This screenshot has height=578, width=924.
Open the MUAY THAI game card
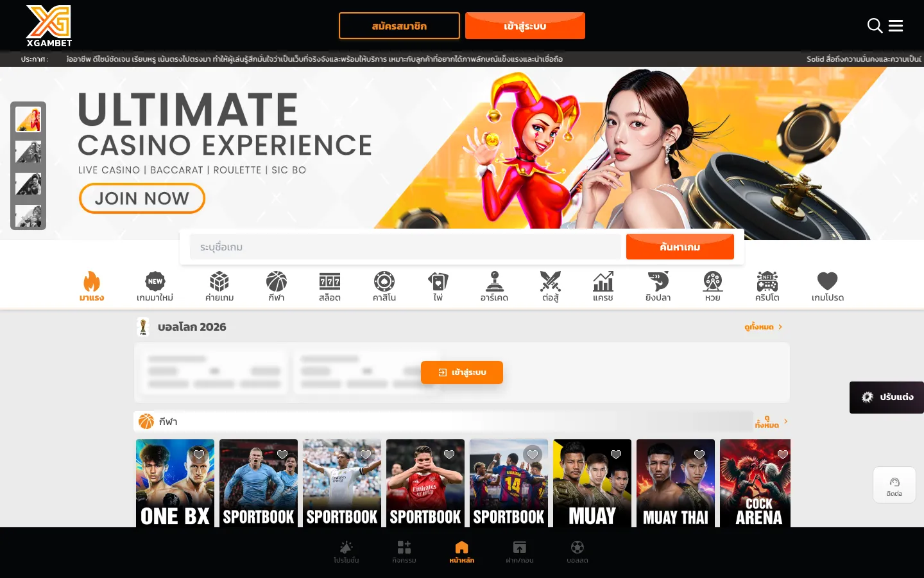click(676, 483)
